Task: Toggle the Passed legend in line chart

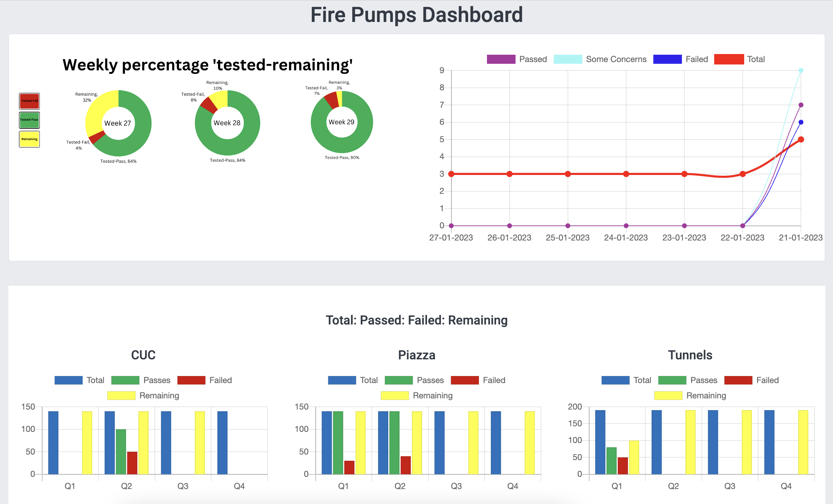Action: click(501, 59)
